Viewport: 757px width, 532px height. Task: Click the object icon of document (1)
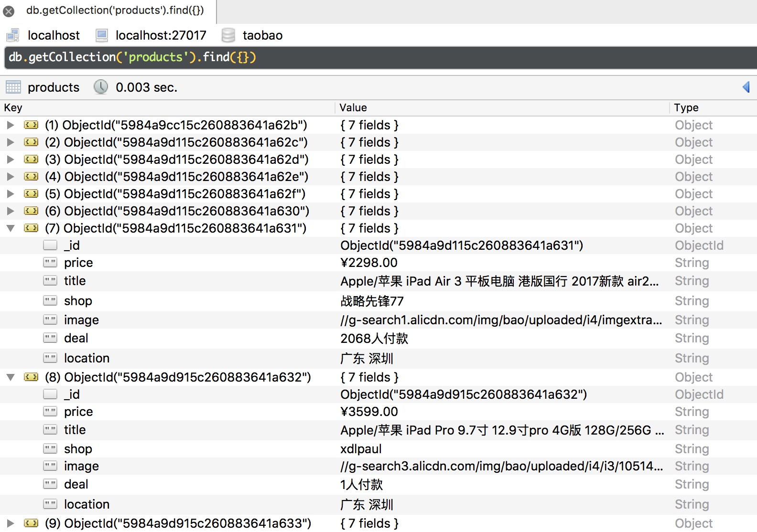31,125
